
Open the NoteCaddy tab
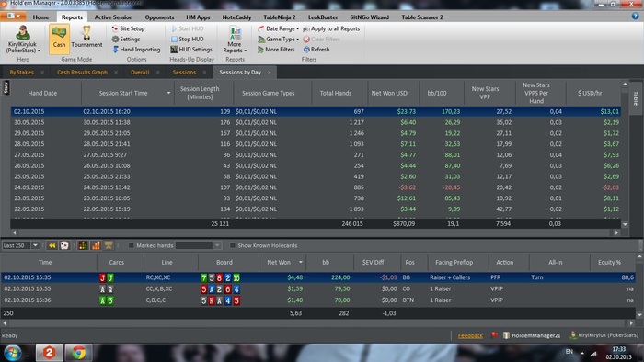(236, 17)
